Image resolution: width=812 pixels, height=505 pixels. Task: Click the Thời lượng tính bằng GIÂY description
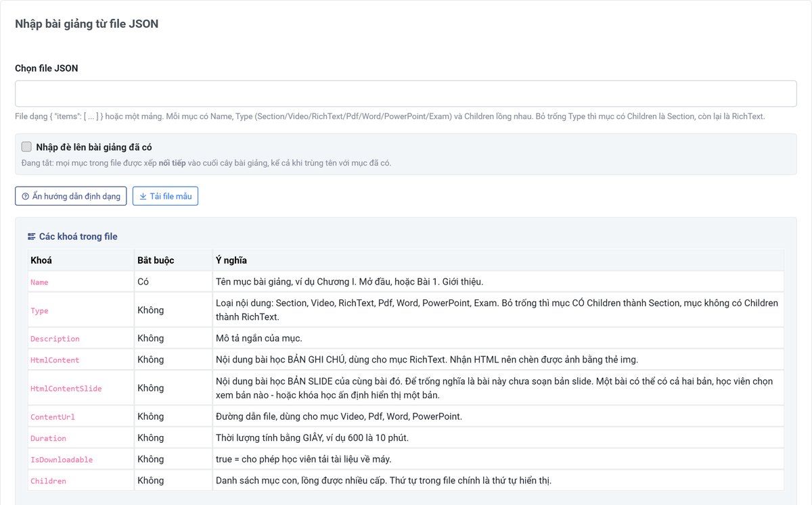click(312, 438)
